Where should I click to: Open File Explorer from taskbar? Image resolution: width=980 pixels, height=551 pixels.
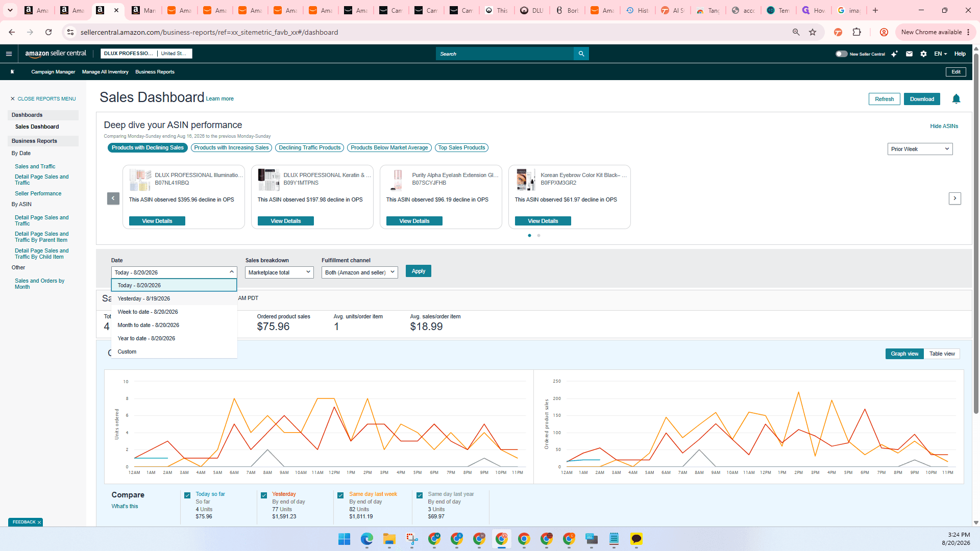point(389,539)
